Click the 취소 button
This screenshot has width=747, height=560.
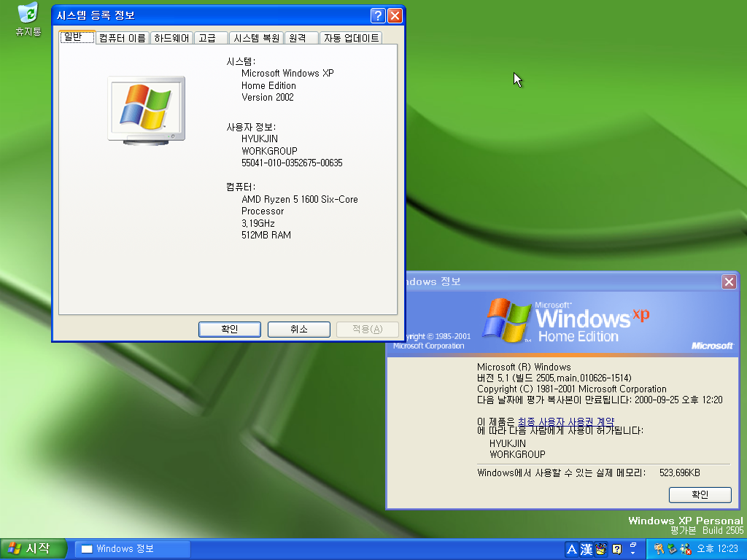click(x=298, y=329)
